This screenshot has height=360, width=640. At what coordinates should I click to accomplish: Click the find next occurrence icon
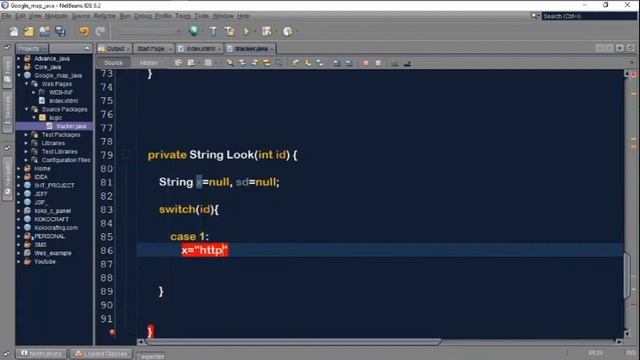[254, 63]
